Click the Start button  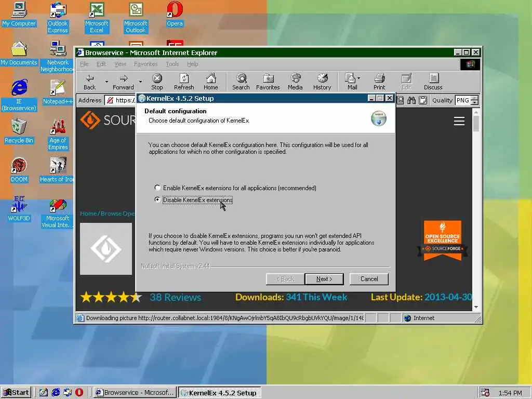(16, 393)
